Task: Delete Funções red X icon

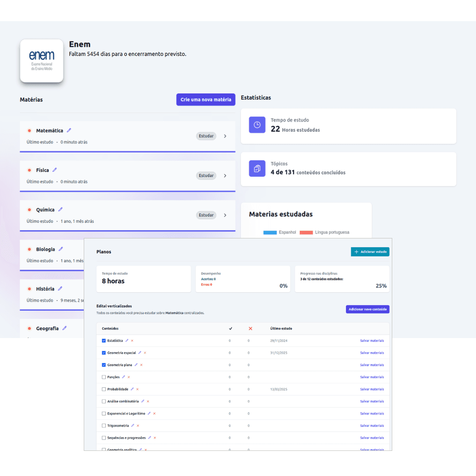Action: point(129,377)
